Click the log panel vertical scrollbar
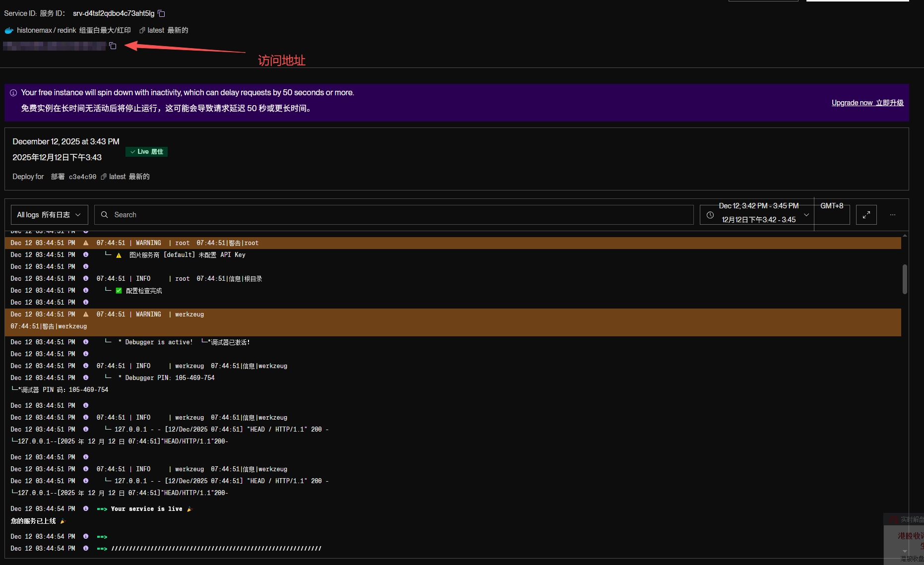 click(905, 279)
